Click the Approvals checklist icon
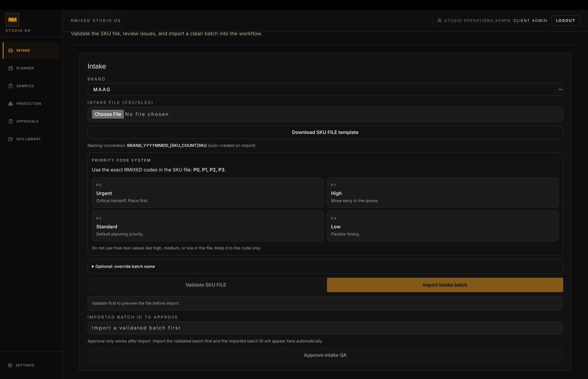Image resolution: width=588 pixels, height=379 pixels. 10,121
